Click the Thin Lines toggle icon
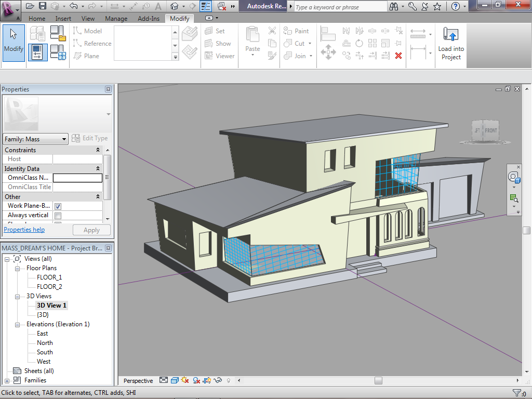 click(x=206, y=6)
